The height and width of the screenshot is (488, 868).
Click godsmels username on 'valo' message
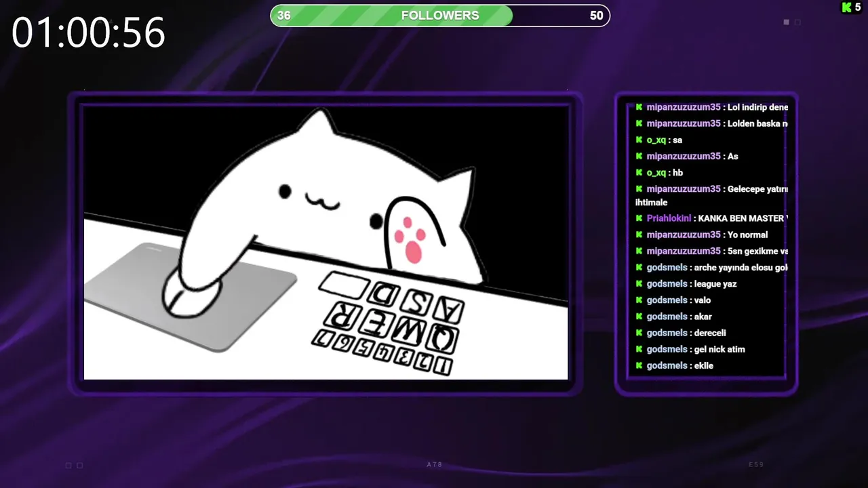point(667,300)
